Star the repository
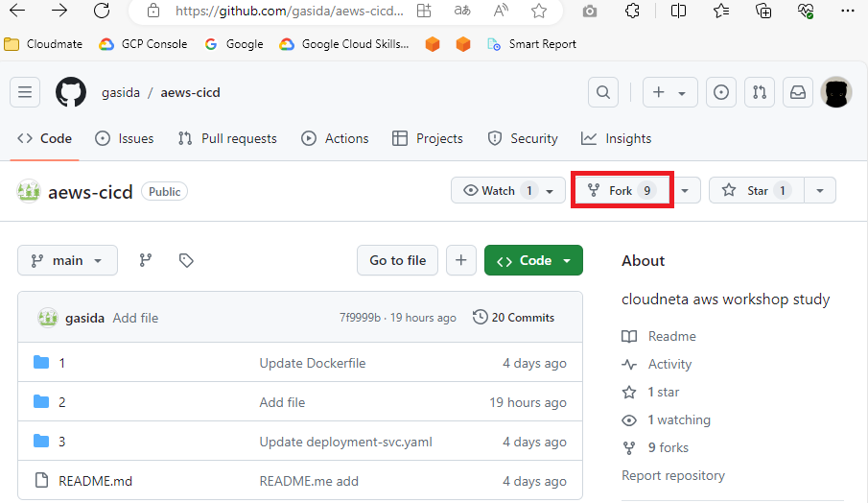The height and width of the screenshot is (503, 868). (757, 191)
